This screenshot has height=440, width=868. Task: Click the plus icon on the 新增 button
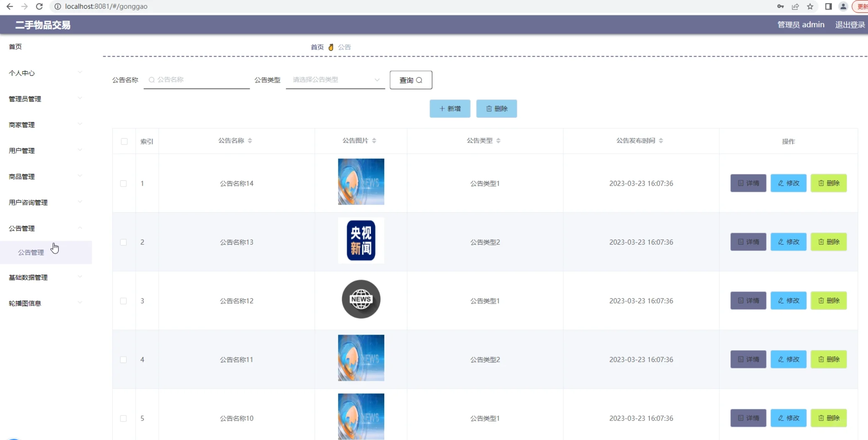point(443,108)
